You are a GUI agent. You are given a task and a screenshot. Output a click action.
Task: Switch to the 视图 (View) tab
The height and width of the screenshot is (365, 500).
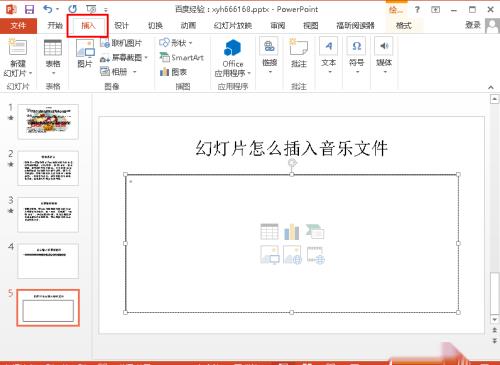[x=310, y=26]
